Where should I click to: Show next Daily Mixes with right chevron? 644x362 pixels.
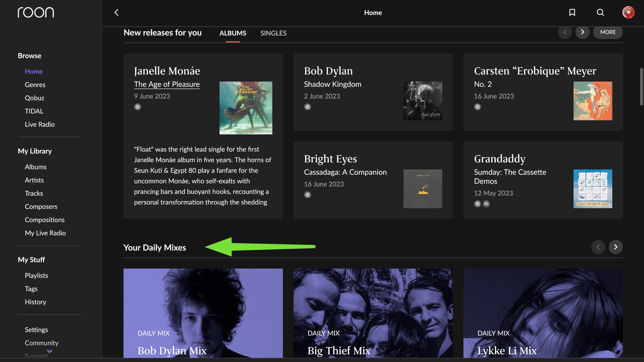(x=615, y=247)
